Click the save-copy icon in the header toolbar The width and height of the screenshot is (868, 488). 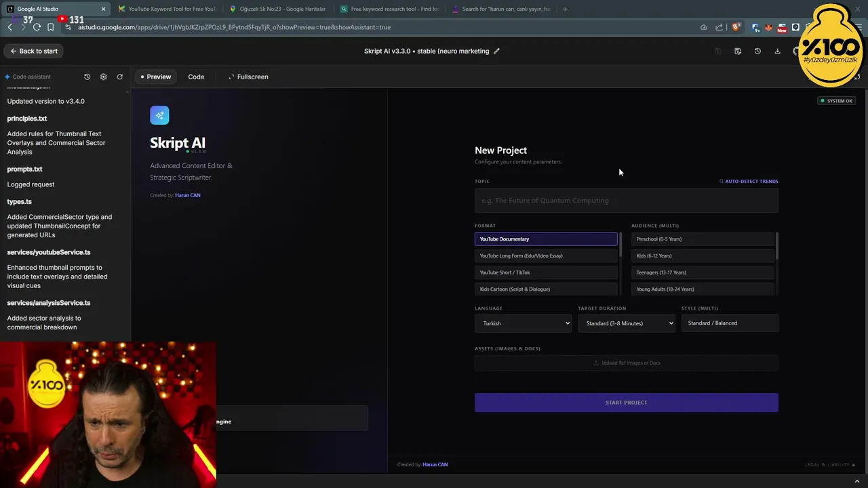pyautogui.click(x=738, y=51)
